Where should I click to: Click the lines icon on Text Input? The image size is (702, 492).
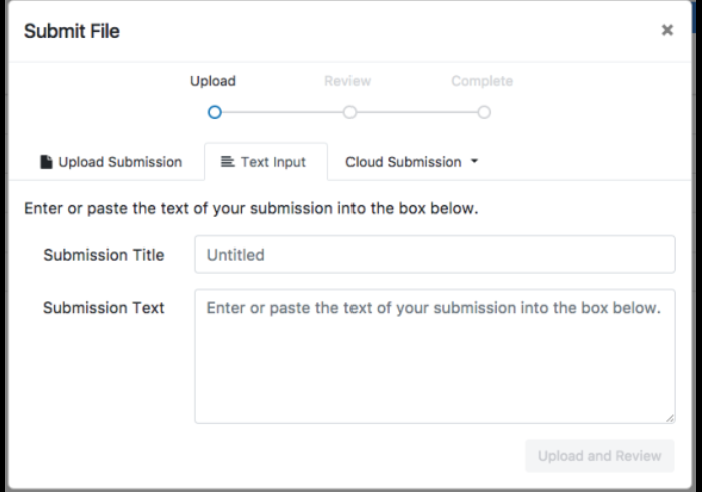tap(227, 161)
